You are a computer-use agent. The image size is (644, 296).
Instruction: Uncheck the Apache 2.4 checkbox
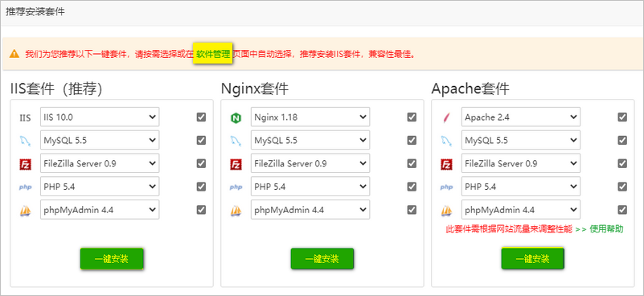tap(622, 117)
